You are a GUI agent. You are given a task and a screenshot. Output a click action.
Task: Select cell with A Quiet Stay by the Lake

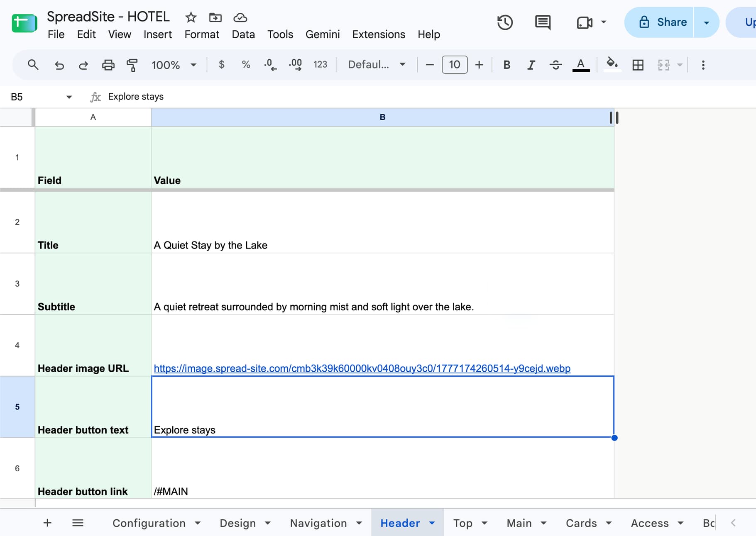point(382,222)
